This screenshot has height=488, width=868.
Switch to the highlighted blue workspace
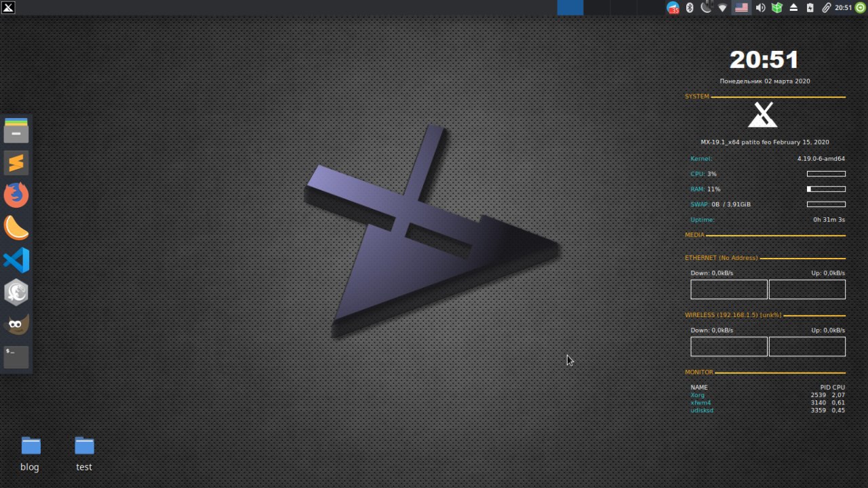570,7
